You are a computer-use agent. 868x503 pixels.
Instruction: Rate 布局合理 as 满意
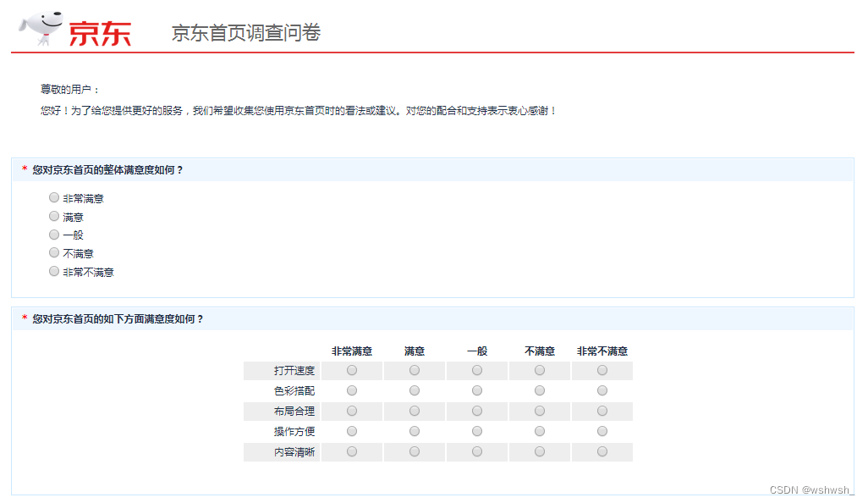coord(414,411)
